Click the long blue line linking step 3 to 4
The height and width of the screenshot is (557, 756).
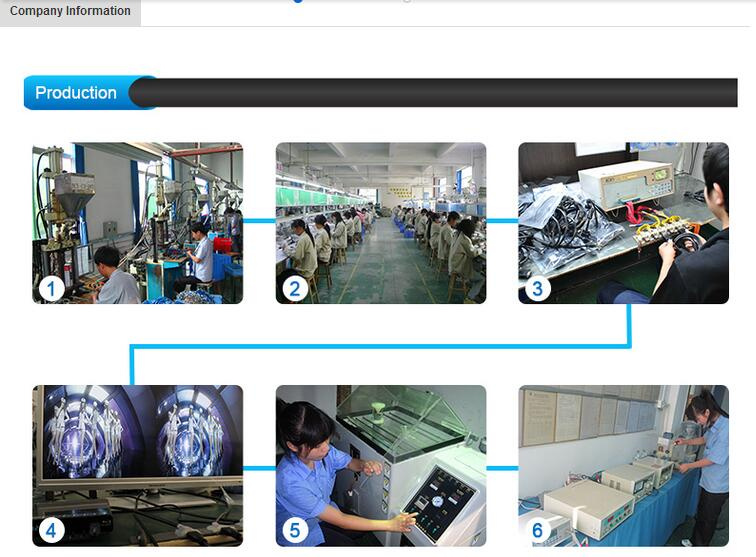pos(380,346)
